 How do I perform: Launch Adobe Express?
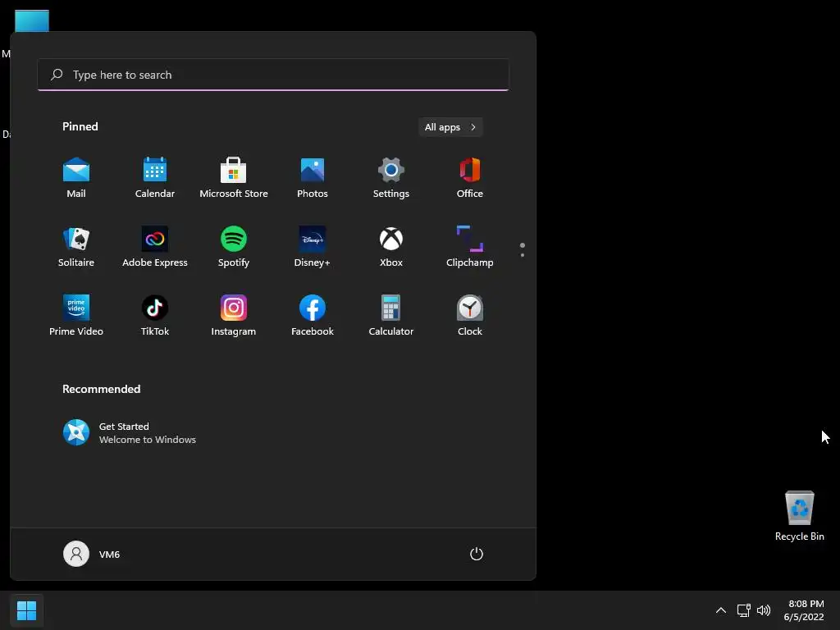tap(155, 247)
